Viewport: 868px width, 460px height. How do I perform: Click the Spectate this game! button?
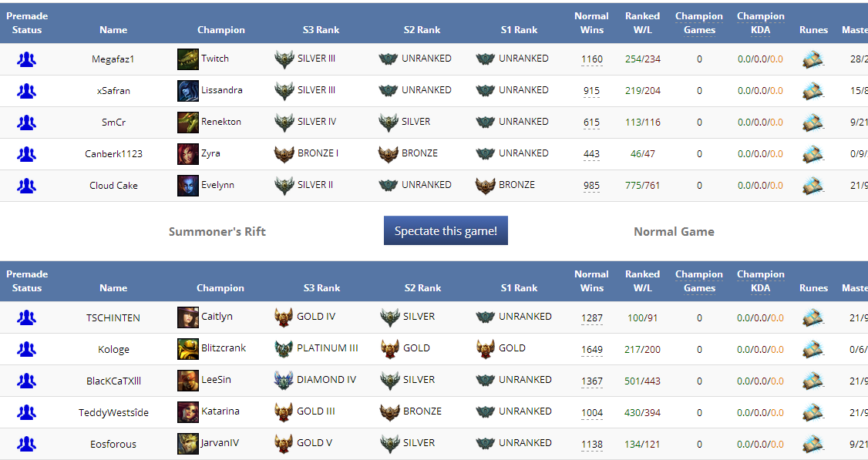(x=446, y=230)
